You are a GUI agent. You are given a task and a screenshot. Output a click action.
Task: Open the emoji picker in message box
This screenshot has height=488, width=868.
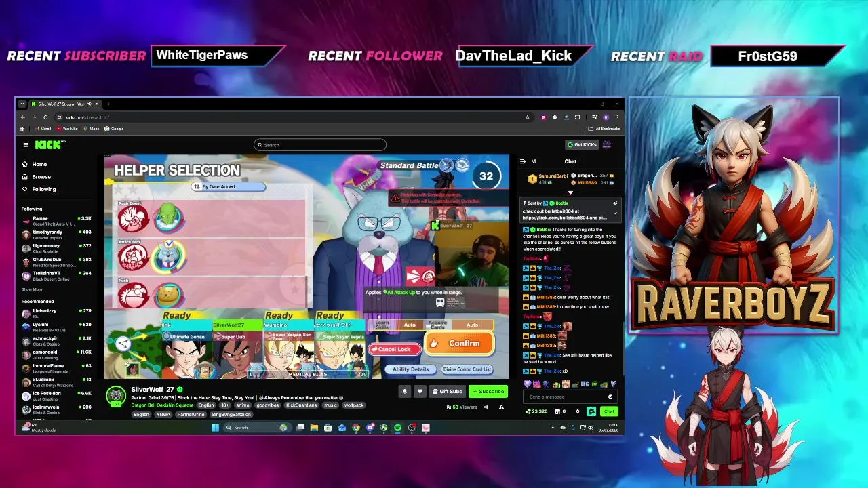click(x=610, y=396)
